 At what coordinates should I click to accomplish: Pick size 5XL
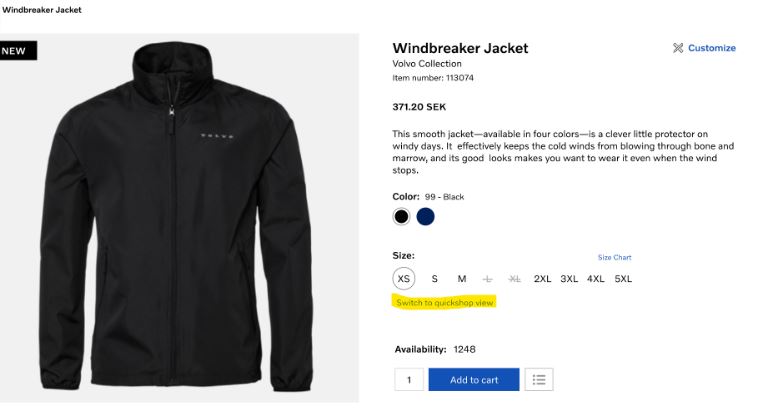point(623,279)
